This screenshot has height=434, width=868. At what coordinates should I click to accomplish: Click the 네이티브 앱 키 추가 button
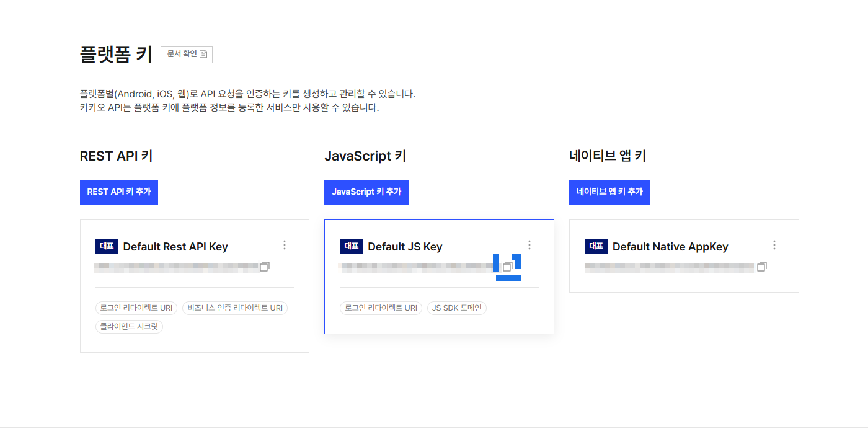[609, 192]
